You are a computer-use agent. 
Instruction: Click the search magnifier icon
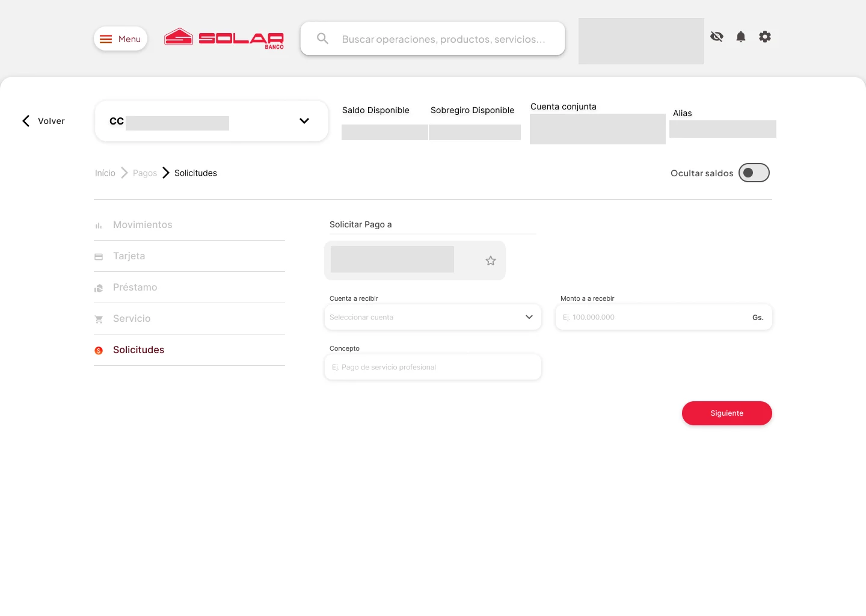pos(322,39)
